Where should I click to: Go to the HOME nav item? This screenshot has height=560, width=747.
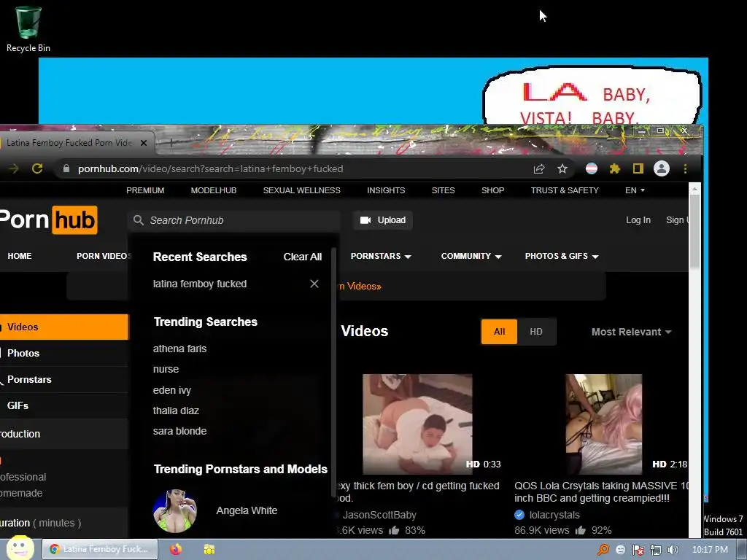tap(20, 256)
